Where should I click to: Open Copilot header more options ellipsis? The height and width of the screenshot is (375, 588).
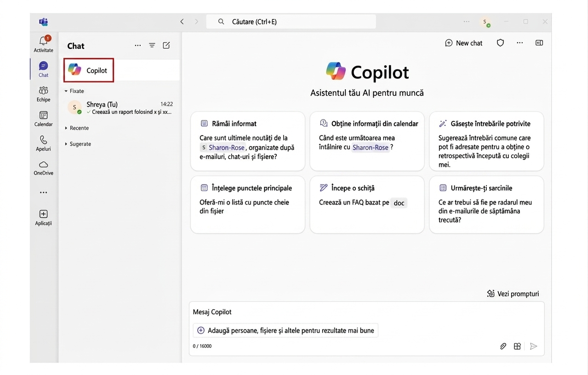point(520,43)
